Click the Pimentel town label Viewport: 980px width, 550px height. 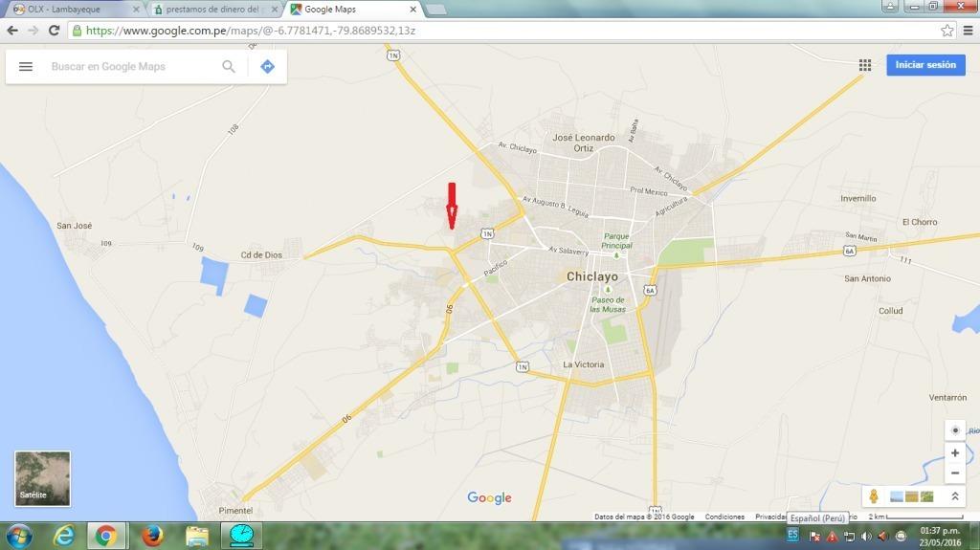point(235,511)
